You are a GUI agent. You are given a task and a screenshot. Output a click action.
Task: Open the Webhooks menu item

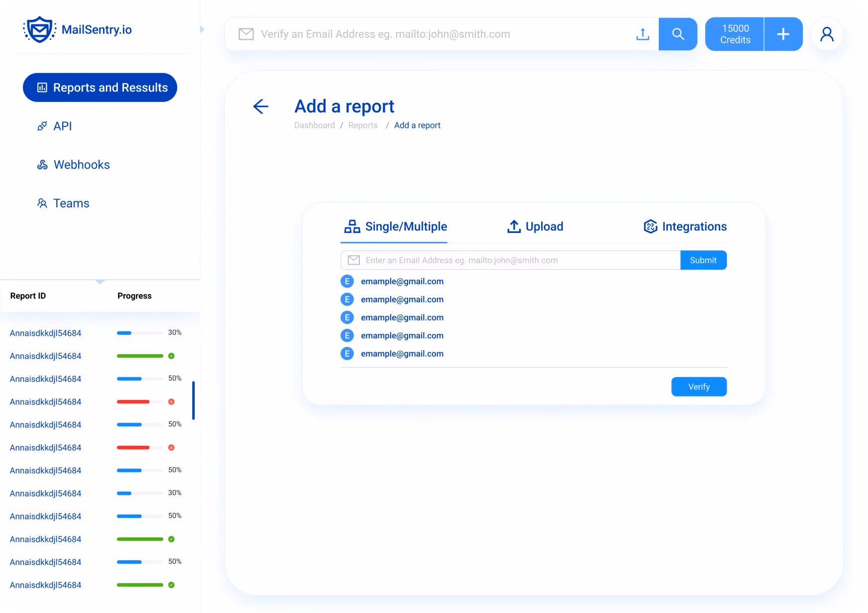74,165
